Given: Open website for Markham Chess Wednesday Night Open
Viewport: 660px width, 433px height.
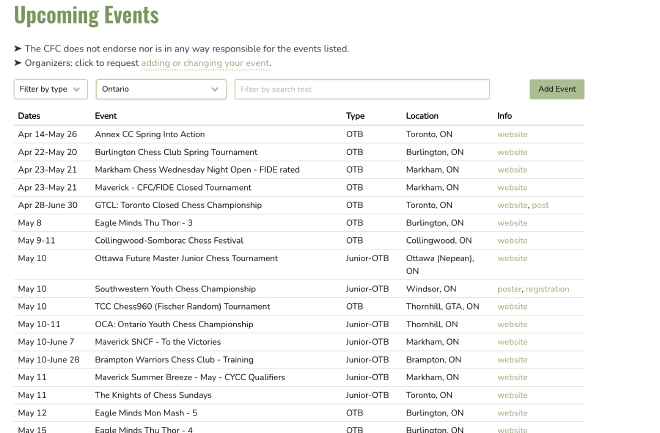Looking at the screenshot, I should click(512, 170).
